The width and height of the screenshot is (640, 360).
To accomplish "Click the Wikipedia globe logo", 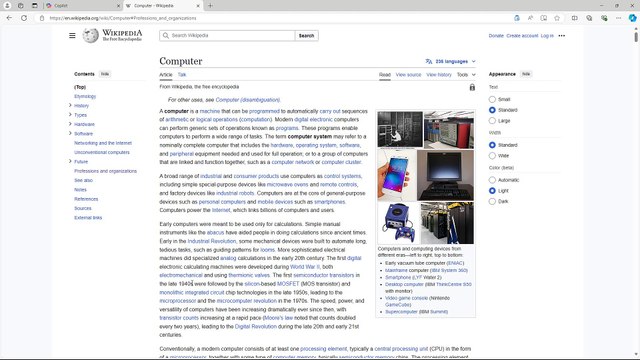I will coord(90,36).
